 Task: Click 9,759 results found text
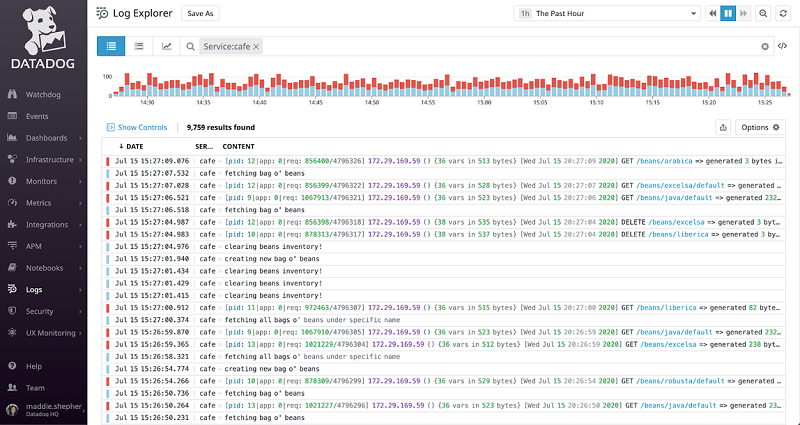tap(220, 128)
